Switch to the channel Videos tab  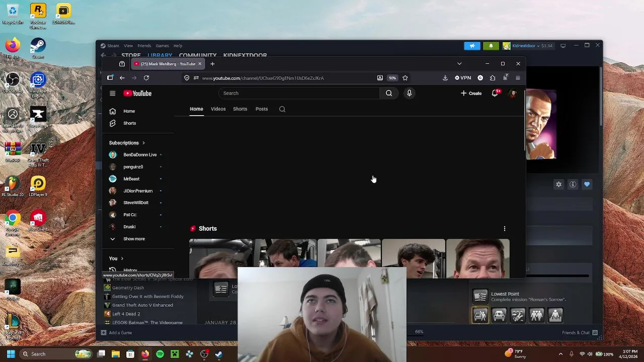coord(218,109)
